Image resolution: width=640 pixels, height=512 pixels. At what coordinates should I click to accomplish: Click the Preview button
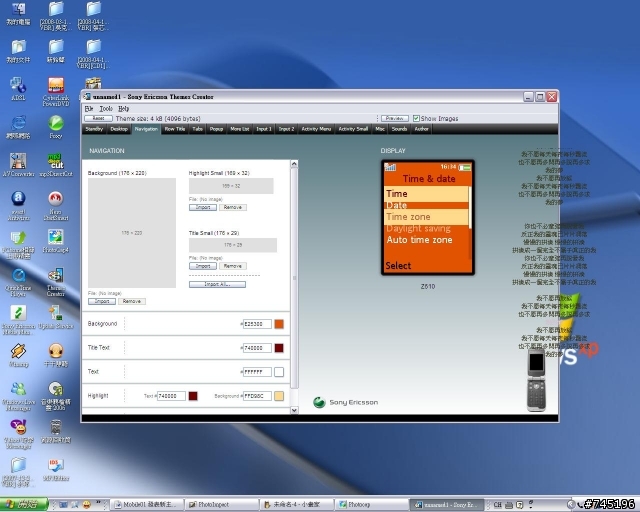(x=395, y=118)
